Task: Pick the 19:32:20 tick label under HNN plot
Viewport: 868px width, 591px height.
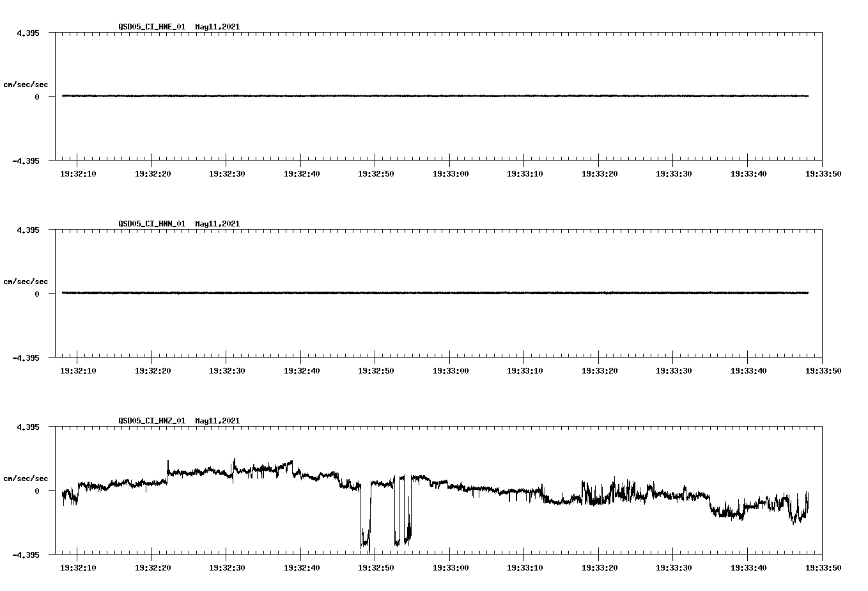Action: 152,371
